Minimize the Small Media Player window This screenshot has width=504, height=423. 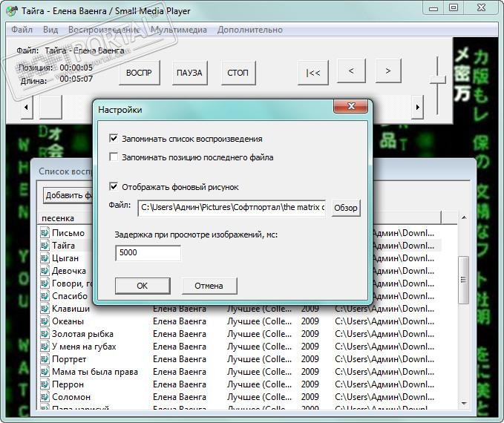(433, 7)
